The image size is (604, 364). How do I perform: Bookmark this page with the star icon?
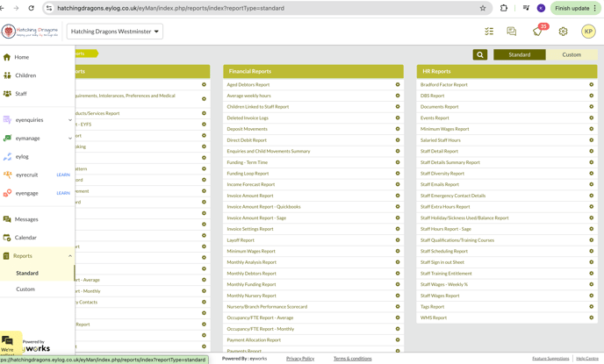(482, 8)
